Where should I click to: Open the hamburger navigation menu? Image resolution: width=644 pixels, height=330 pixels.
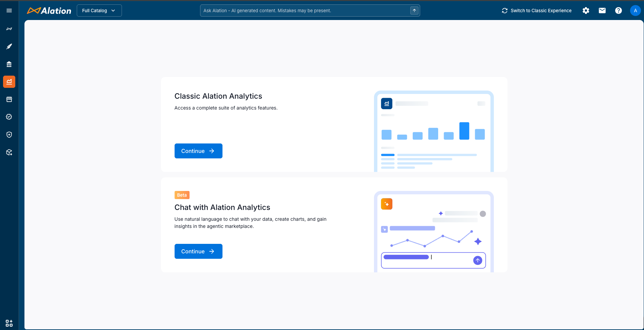(x=9, y=11)
